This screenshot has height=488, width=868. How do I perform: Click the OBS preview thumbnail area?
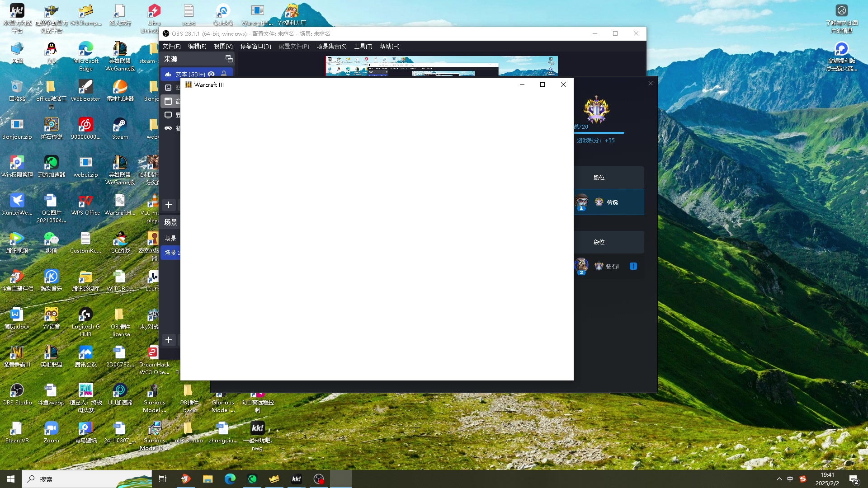click(x=441, y=66)
